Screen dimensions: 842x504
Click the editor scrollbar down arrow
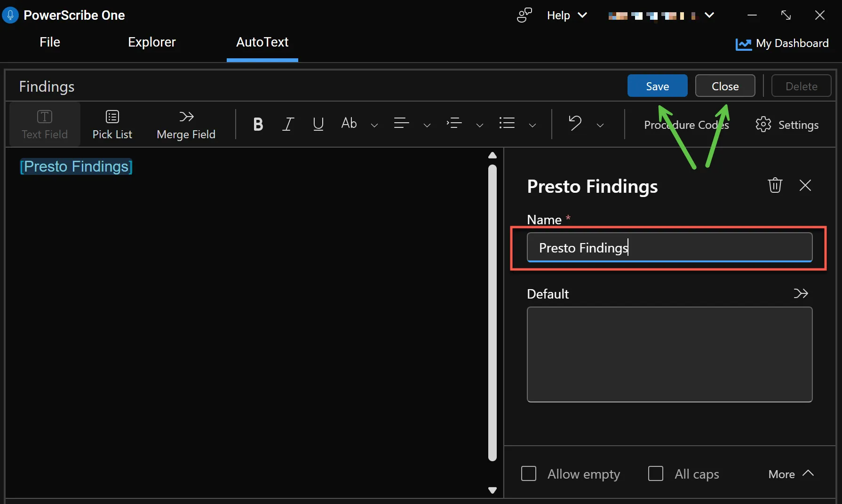pyautogui.click(x=492, y=490)
